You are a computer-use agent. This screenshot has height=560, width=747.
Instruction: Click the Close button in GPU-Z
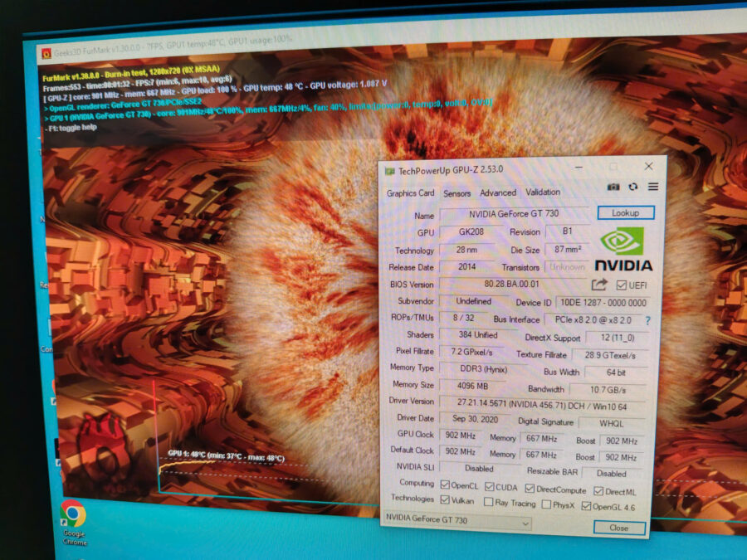point(619,528)
